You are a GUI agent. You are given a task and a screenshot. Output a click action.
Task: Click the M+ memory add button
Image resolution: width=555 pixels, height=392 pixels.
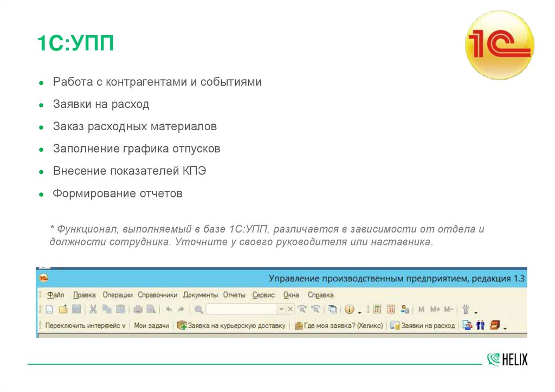(435, 310)
